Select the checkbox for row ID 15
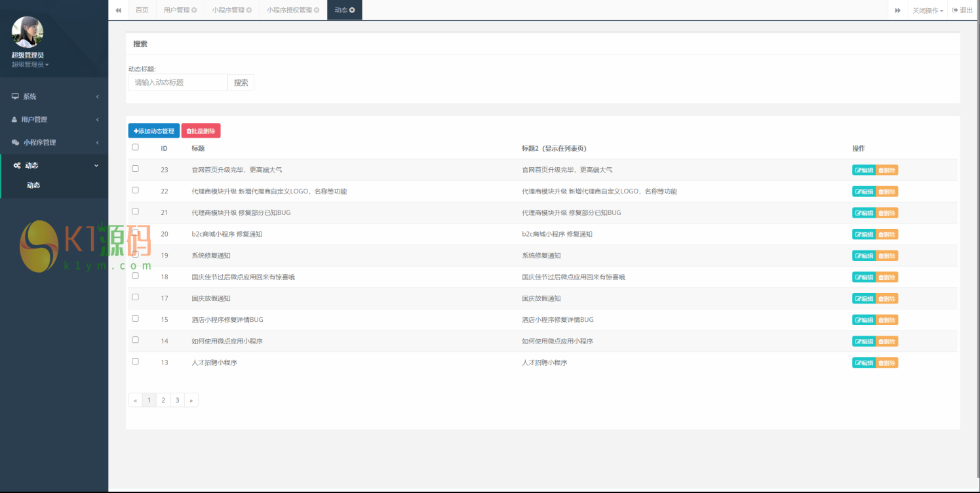Screen dimensions: 980x493 (136, 319)
